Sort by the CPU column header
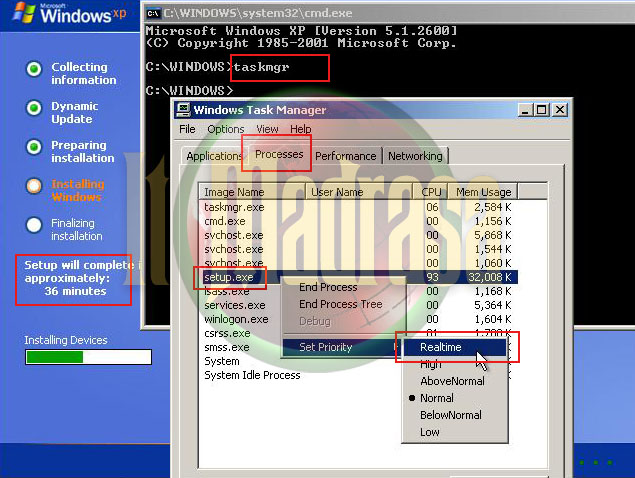This screenshot has height=478, width=635. tap(430, 192)
